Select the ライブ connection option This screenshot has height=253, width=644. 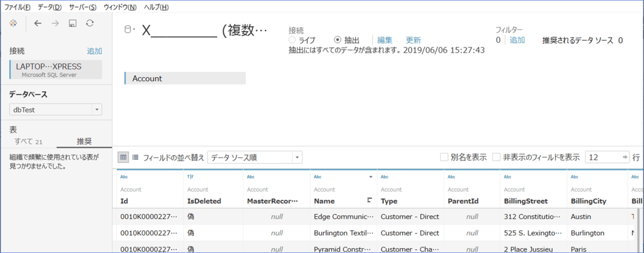point(302,40)
